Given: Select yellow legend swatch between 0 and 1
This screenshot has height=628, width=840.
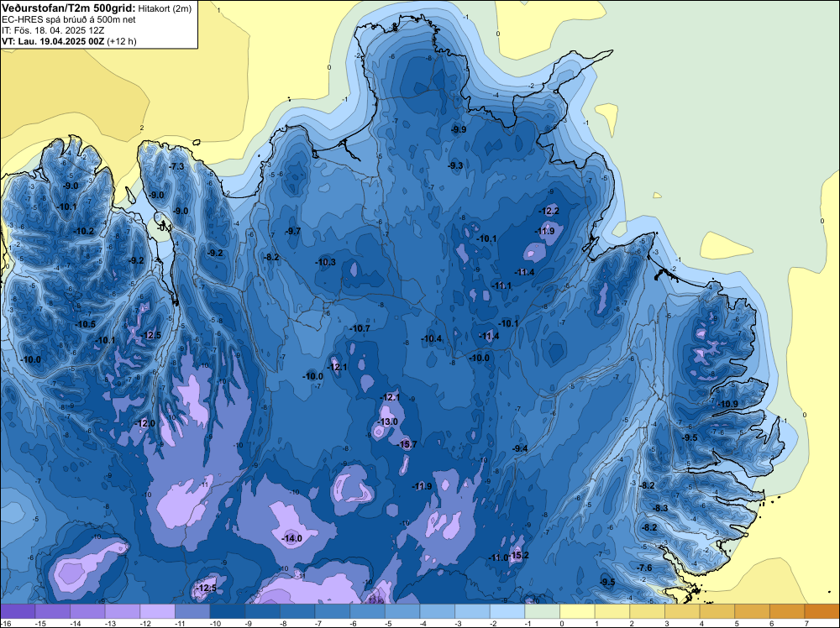Looking at the screenshot, I should point(578,611).
